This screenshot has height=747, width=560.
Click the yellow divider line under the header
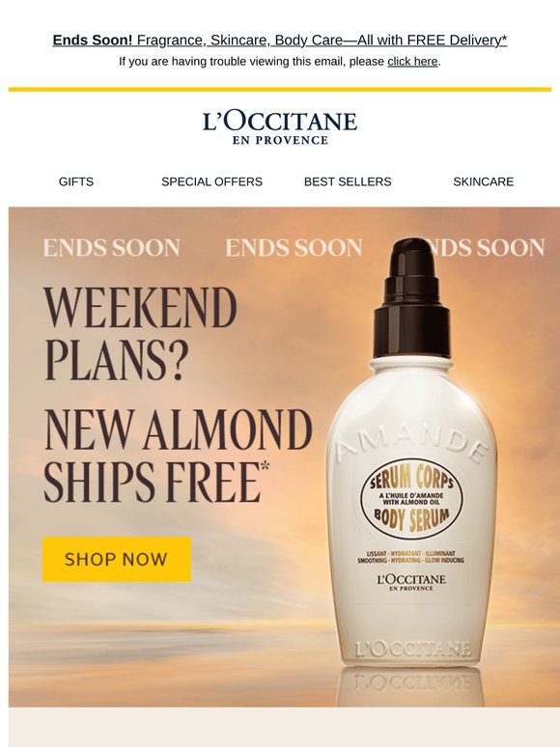[x=280, y=89]
